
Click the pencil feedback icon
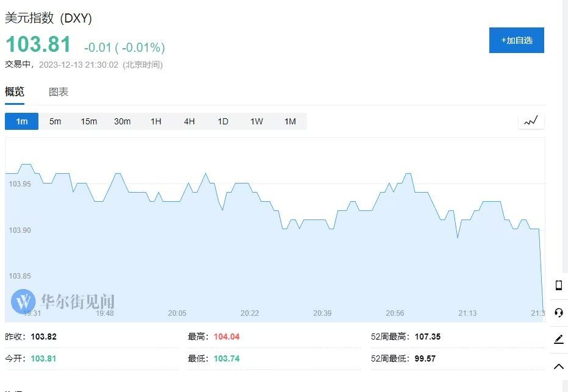pyautogui.click(x=559, y=339)
